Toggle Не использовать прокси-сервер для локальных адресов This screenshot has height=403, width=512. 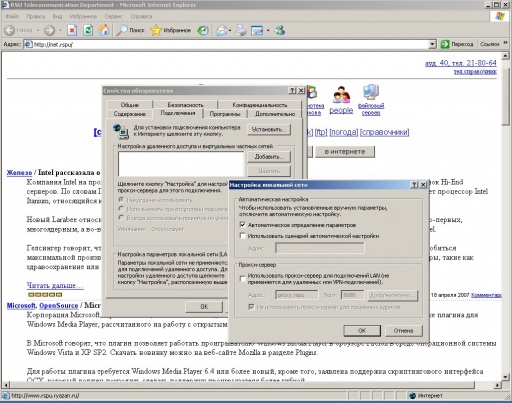(251, 307)
